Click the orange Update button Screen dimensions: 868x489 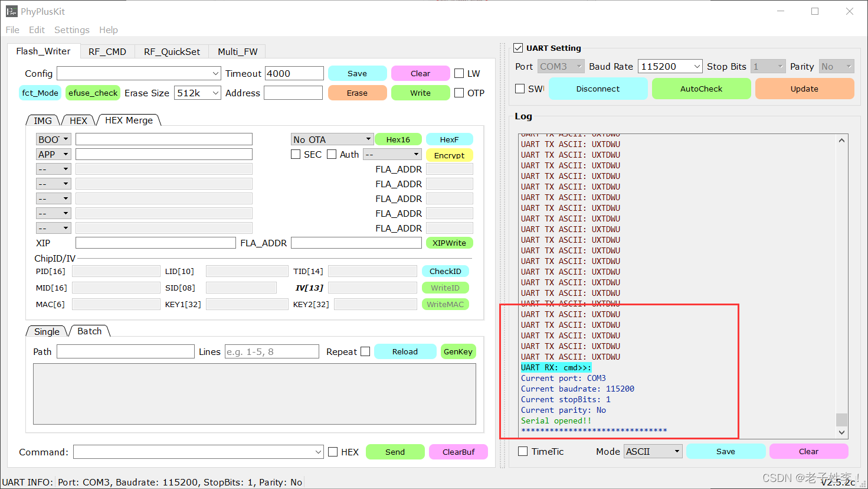(x=804, y=89)
